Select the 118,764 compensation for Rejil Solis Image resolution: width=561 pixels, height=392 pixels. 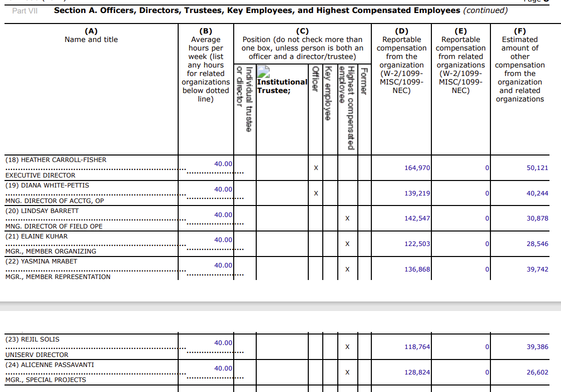click(417, 347)
